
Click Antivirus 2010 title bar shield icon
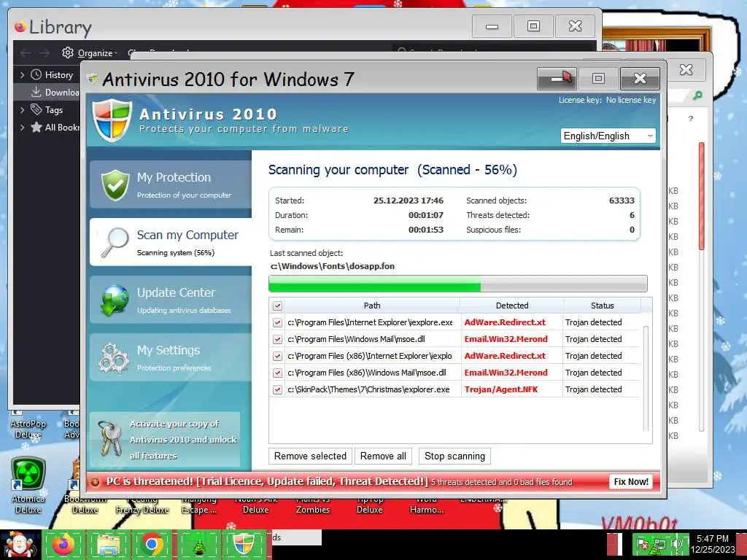pos(93,79)
